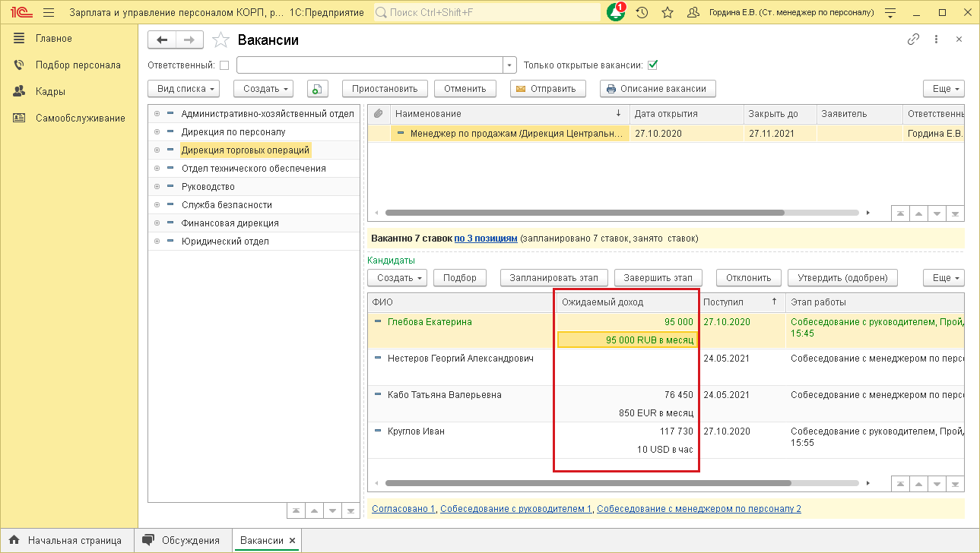Follow the 'по 3 позициям' link
980x553 pixels.
[486, 239]
